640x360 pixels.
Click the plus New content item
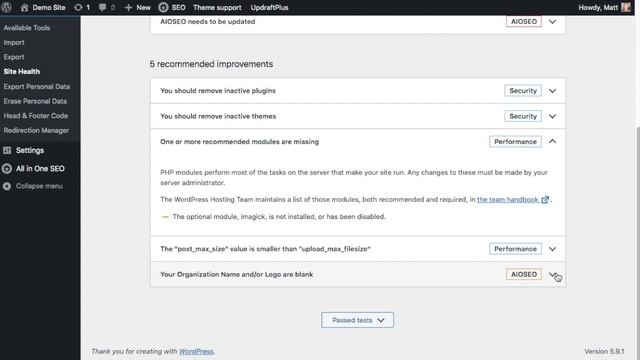point(138,7)
